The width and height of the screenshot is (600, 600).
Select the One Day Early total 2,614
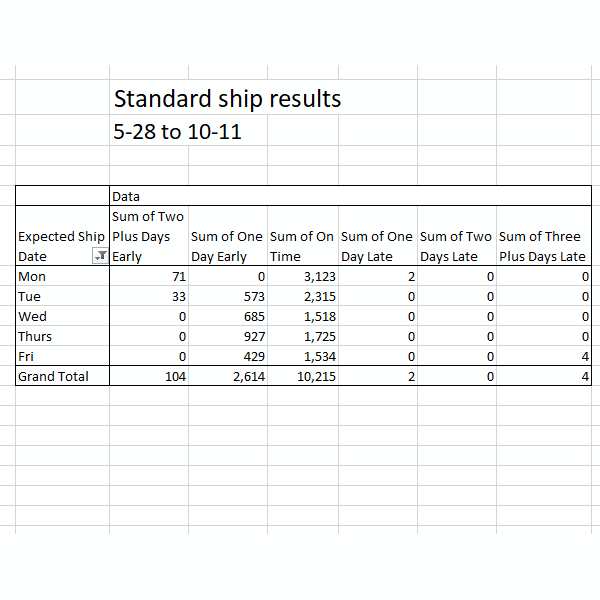[228, 376]
